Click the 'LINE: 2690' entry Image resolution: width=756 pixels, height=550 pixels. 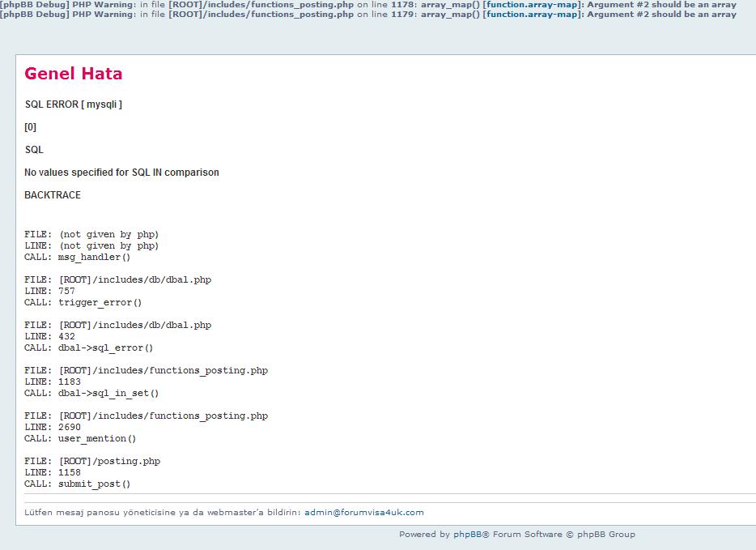53,427
